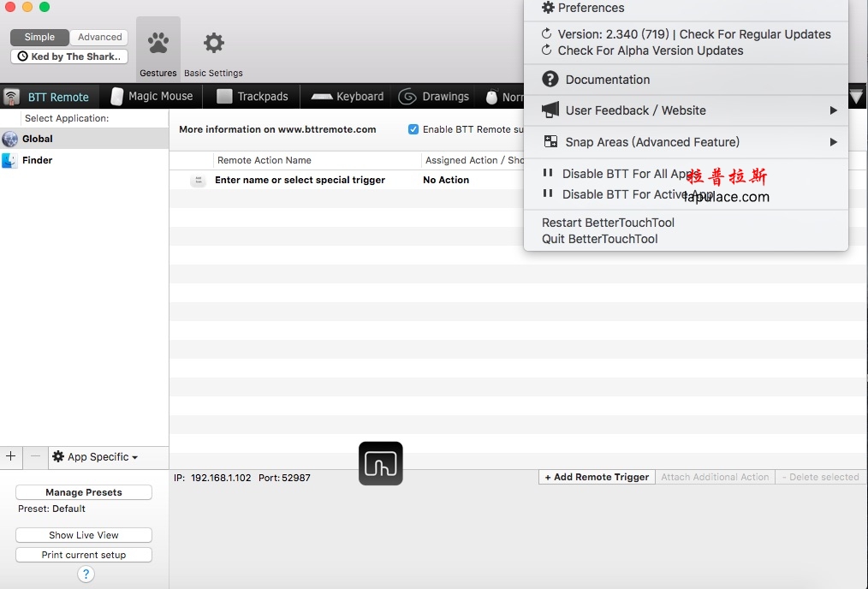Select Check For Alpha Version Updates
This screenshot has width=868, height=589.
(x=686, y=51)
